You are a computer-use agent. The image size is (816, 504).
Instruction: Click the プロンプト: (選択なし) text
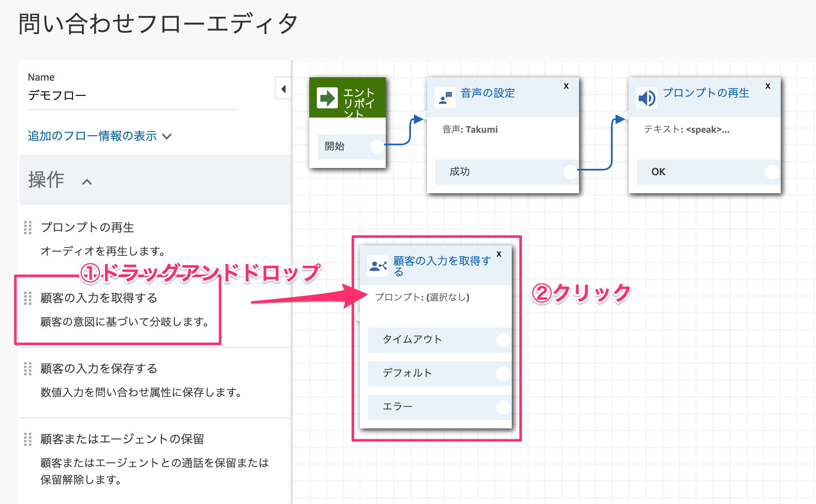pyautogui.click(x=422, y=297)
